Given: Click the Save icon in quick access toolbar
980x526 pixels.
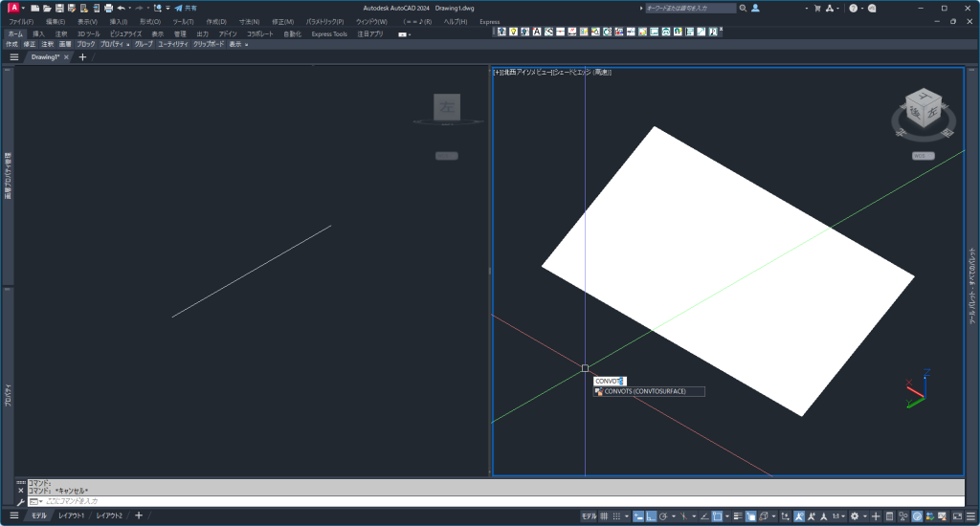Looking at the screenshot, I should [x=59, y=8].
